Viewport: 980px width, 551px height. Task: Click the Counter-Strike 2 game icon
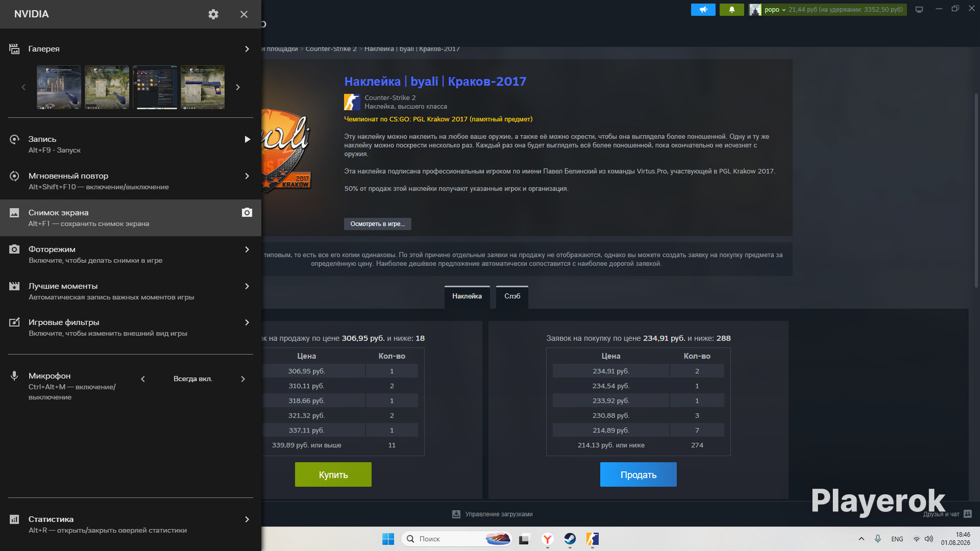[352, 102]
